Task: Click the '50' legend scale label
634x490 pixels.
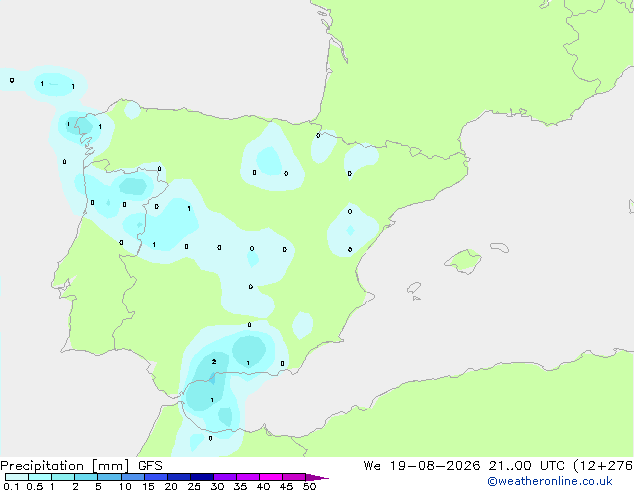Action: coord(309,486)
